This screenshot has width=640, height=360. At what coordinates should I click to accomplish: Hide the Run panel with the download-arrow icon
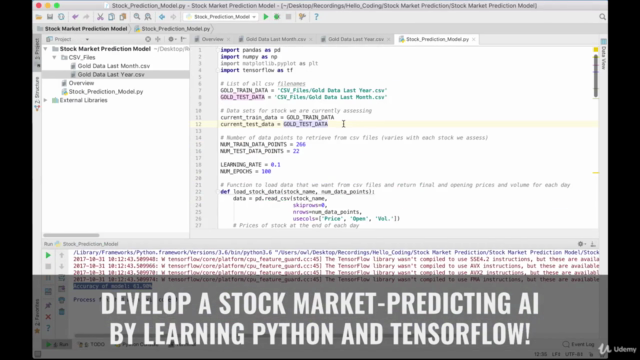coord(593,244)
